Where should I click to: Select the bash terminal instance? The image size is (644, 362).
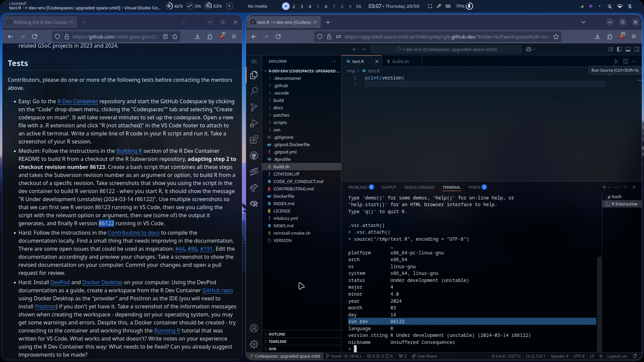point(622,197)
